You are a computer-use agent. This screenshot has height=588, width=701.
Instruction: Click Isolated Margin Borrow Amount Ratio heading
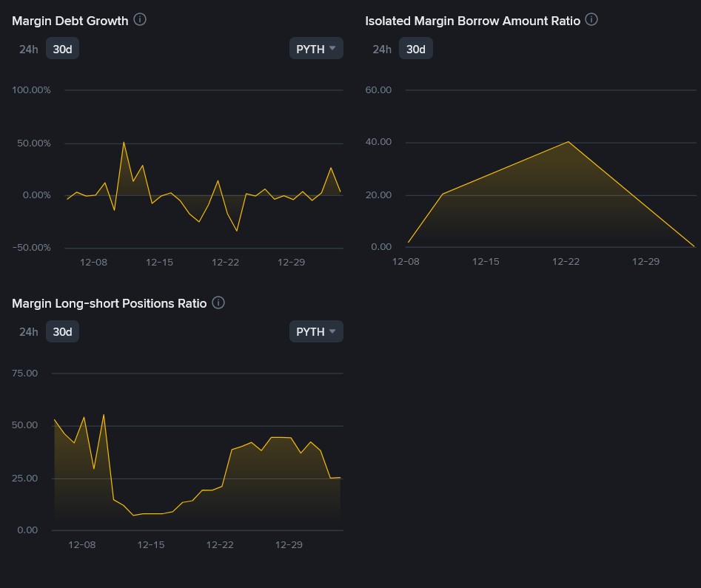472,21
